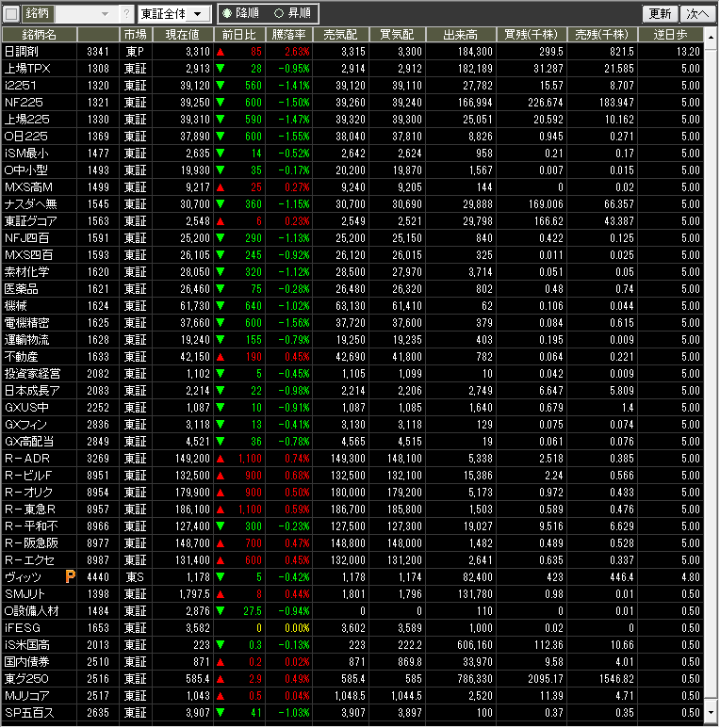This screenshot has width=720, height=728.
Task: Click scrollbar up arrow
Action: (x=711, y=36)
